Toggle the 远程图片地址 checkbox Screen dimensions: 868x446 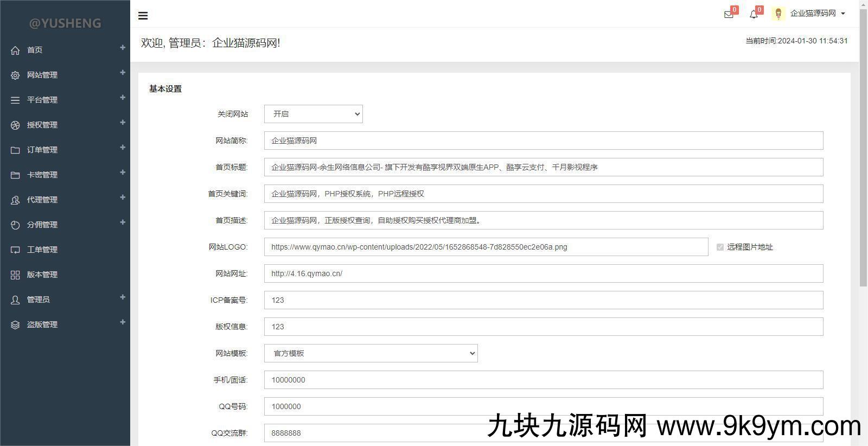[x=720, y=247]
